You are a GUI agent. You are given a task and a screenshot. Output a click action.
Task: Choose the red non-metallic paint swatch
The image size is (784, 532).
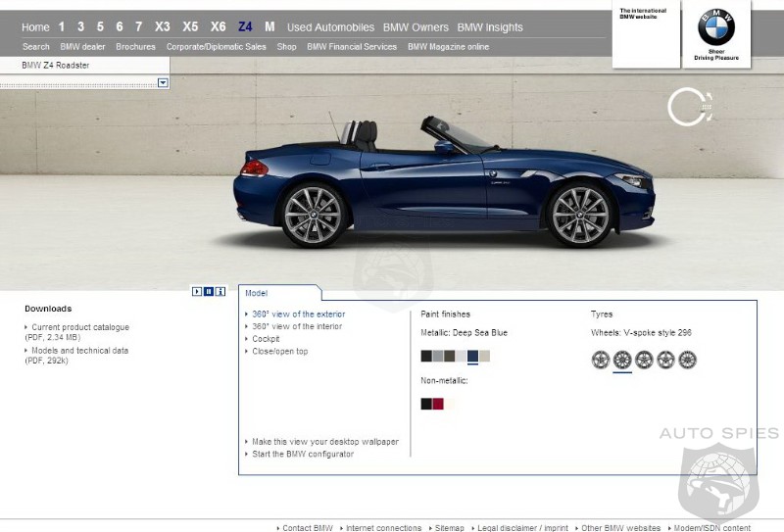tap(438, 404)
